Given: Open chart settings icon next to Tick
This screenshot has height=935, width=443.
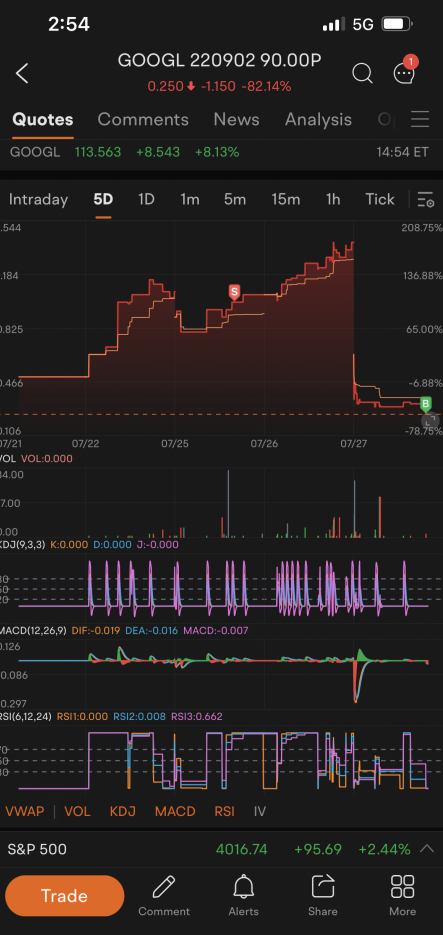Looking at the screenshot, I should 426,199.
